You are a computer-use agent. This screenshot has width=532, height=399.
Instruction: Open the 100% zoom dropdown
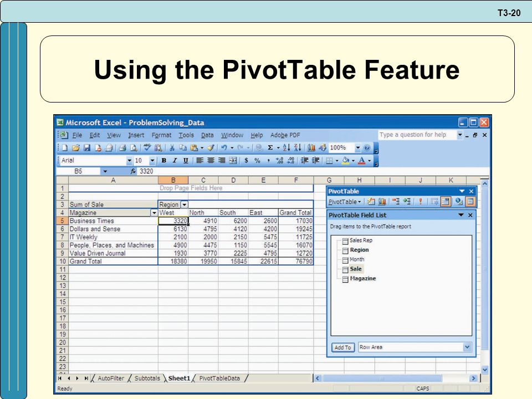(x=358, y=148)
